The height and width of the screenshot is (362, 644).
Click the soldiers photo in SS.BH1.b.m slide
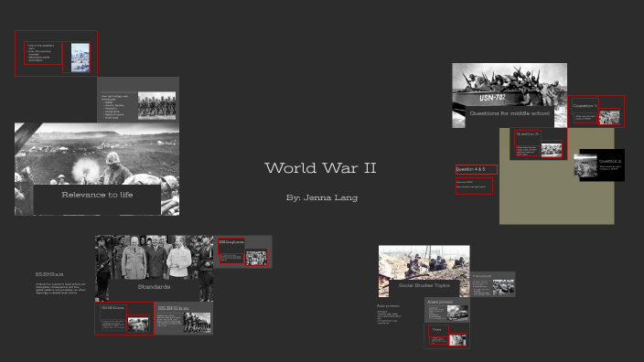pyautogui.click(x=197, y=322)
